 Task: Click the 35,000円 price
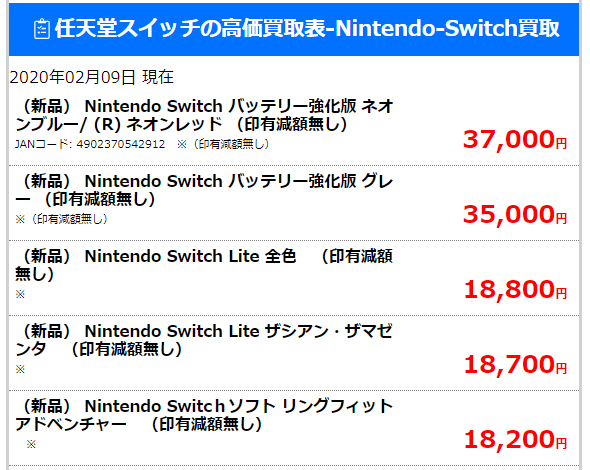click(x=515, y=214)
